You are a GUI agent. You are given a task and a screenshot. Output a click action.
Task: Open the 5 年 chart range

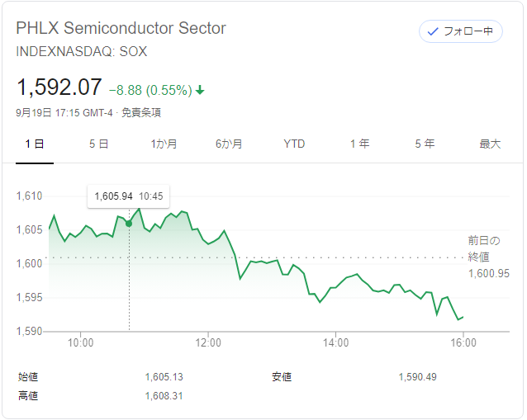click(425, 144)
